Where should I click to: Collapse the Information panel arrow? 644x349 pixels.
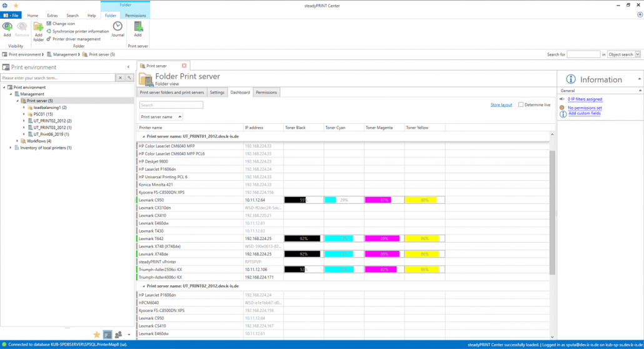coord(639,79)
